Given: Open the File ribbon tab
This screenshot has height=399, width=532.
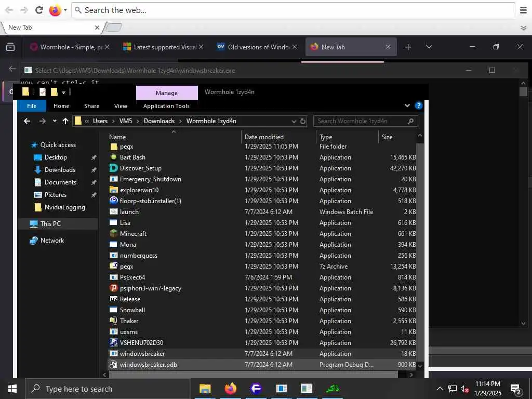Looking at the screenshot, I should tap(32, 106).
